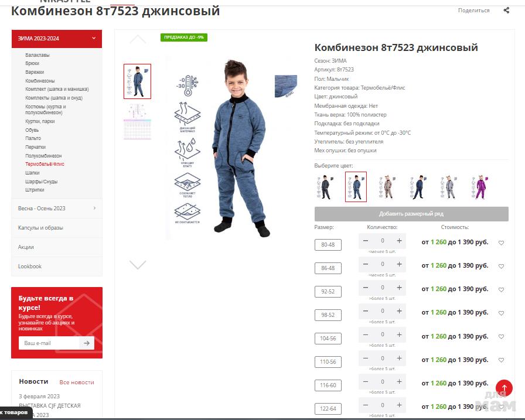Viewport: 525px width, 420px height.
Task: Open the Комбинезоны subcategory
Action: [x=40, y=81]
